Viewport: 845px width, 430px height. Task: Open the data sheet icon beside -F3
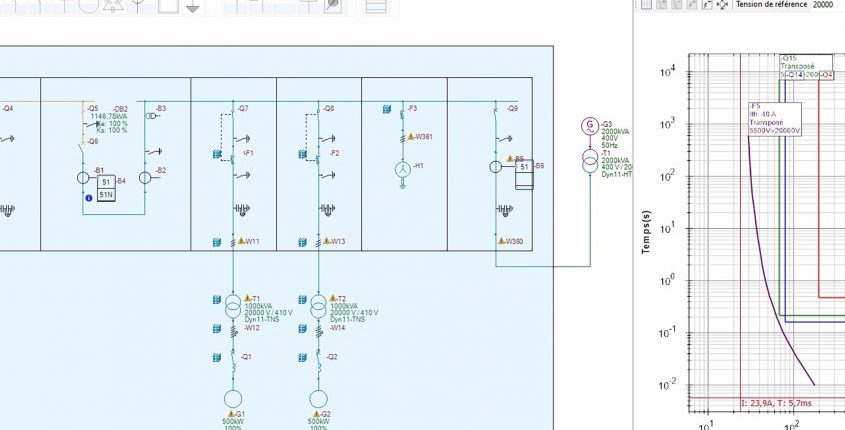click(386, 109)
